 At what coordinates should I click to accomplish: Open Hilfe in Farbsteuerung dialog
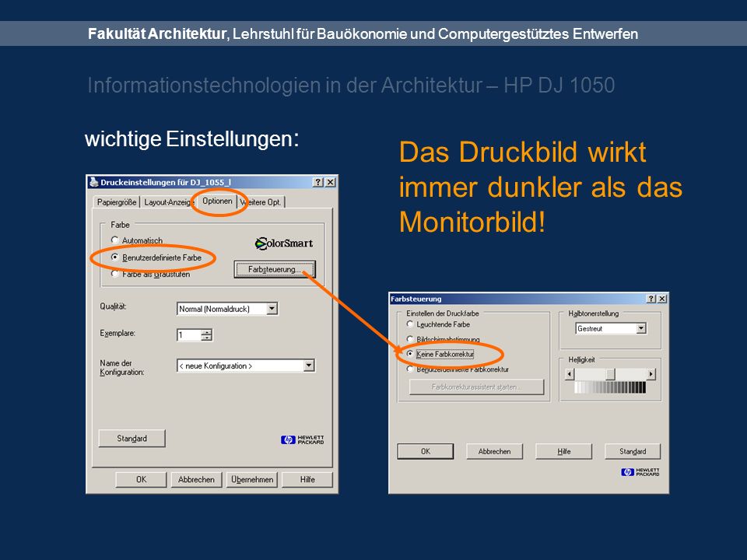[564, 451]
